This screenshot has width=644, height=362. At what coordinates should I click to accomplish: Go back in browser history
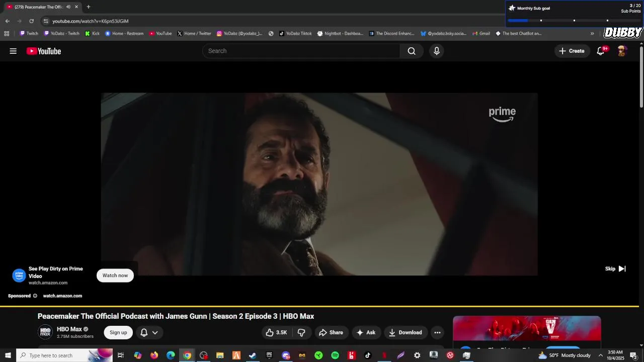pyautogui.click(x=7, y=21)
